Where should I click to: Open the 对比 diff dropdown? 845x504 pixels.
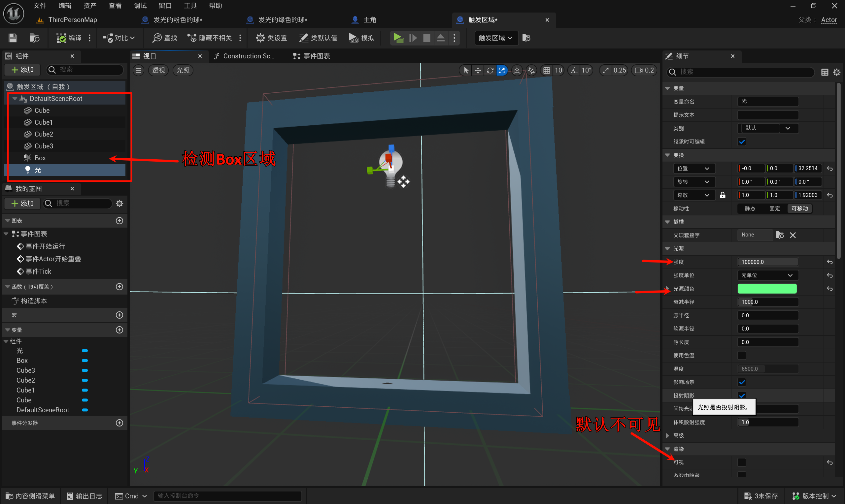[x=118, y=38]
